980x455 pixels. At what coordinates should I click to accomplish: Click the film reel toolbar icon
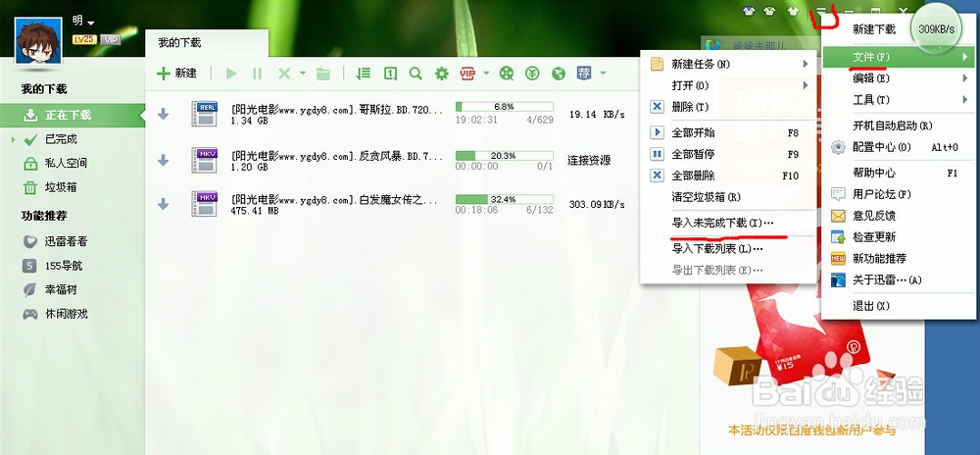(x=507, y=74)
